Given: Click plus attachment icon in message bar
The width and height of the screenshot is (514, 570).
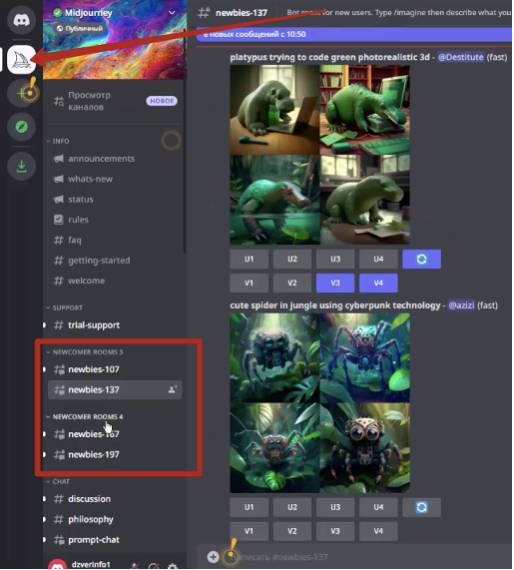Looking at the screenshot, I should click(213, 557).
